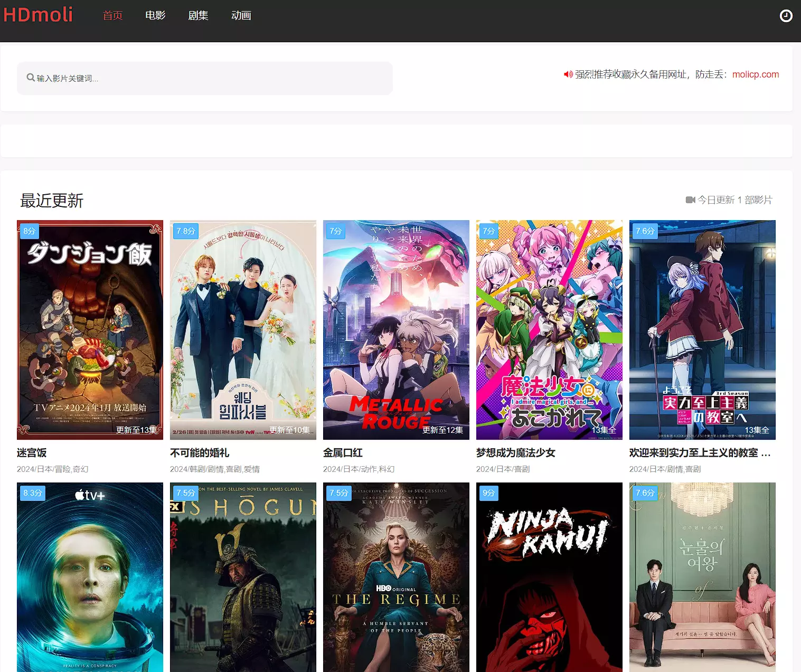Open the 动画 category
801x672 pixels.
(x=241, y=16)
